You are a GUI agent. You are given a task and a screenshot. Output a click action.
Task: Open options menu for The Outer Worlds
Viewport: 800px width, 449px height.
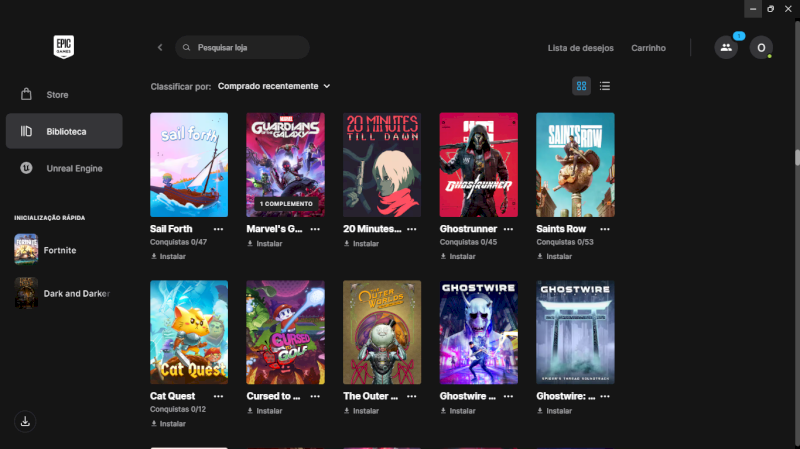412,396
